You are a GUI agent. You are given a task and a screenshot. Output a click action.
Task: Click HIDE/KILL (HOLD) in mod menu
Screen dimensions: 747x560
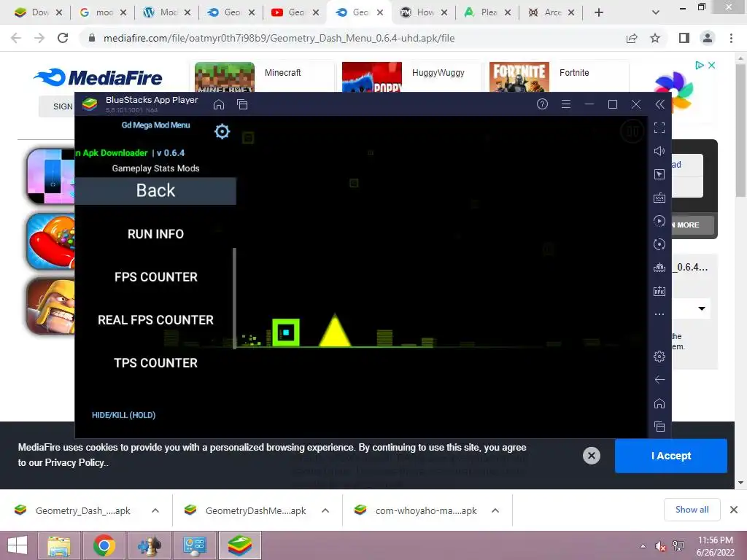pos(123,415)
